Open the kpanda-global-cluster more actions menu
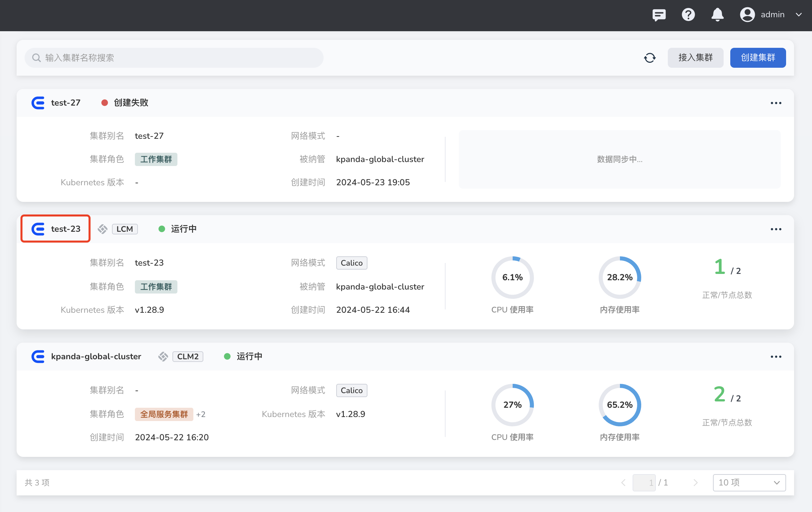 click(775, 357)
